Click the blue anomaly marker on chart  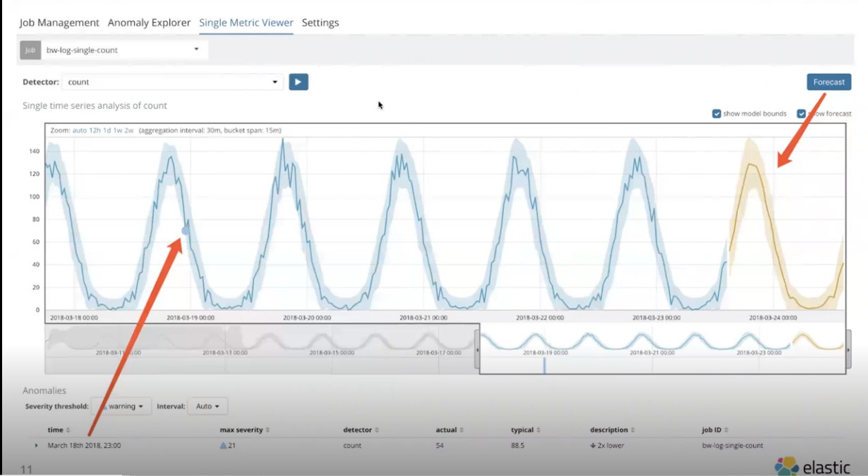tap(186, 230)
